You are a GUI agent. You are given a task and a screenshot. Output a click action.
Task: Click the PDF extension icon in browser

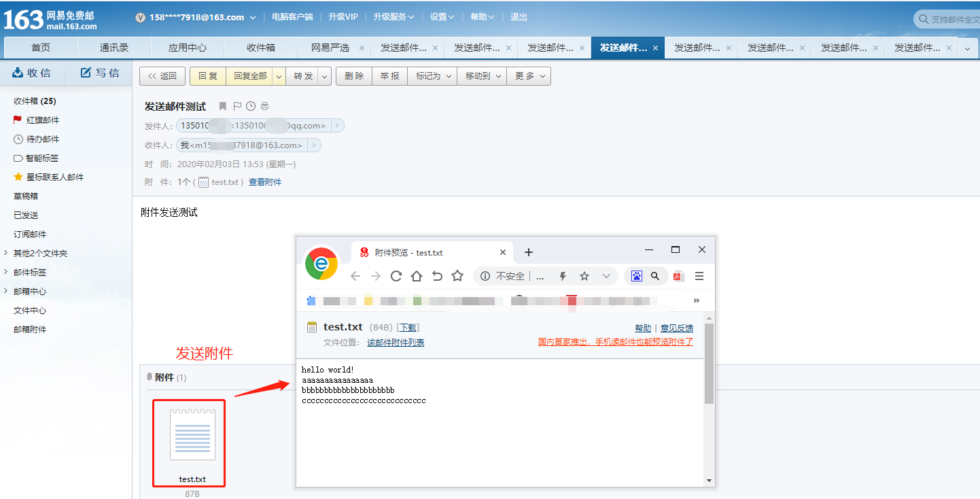tap(678, 276)
